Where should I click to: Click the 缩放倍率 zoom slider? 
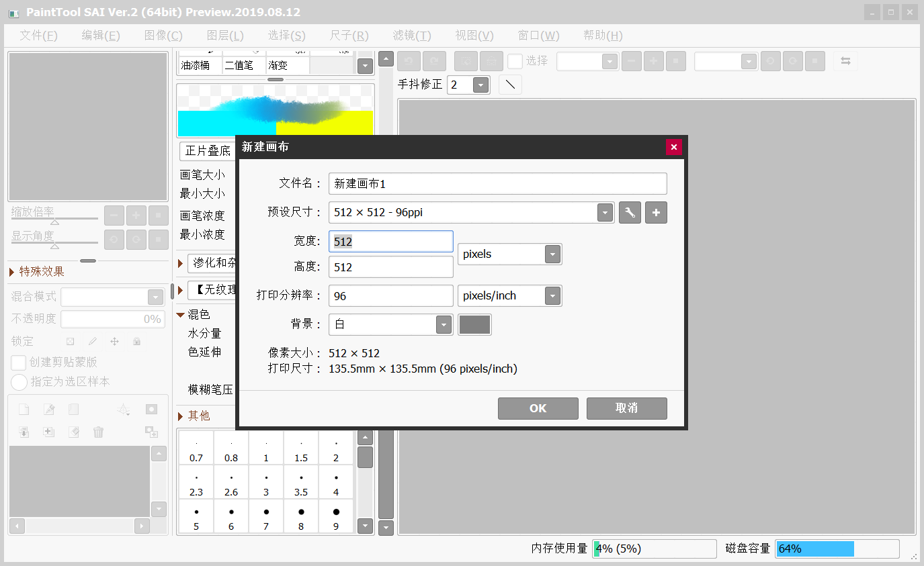point(55,219)
